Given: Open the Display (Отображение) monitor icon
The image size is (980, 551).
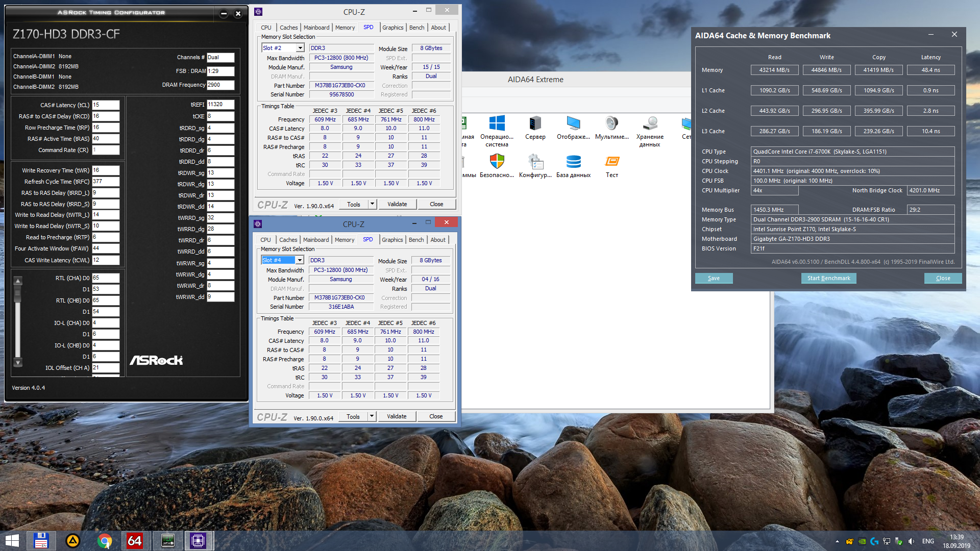Looking at the screenshot, I should pyautogui.click(x=573, y=123).
